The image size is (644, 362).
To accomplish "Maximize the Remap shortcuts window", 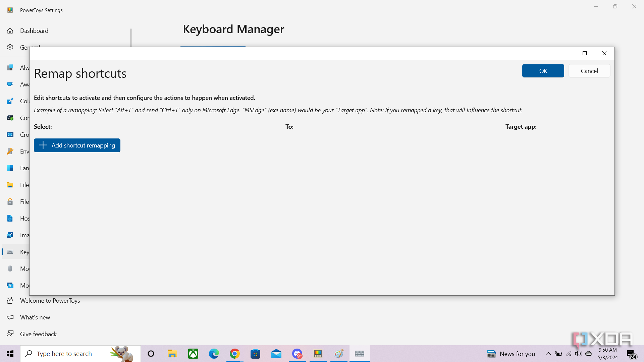I will coord(585,53).
